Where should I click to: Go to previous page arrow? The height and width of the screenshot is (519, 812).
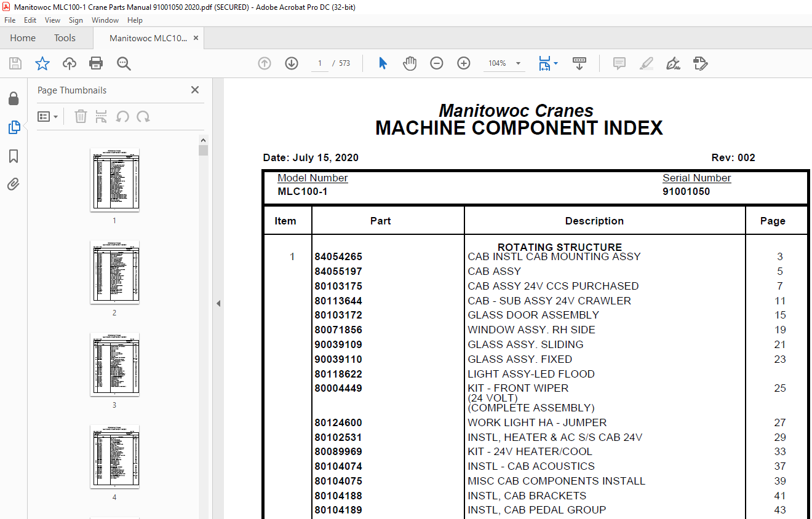[x=265, y=63]
